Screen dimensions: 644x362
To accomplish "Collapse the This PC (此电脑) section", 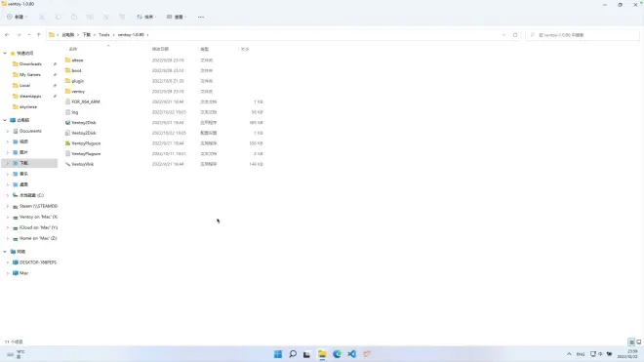I will [5, 120].
